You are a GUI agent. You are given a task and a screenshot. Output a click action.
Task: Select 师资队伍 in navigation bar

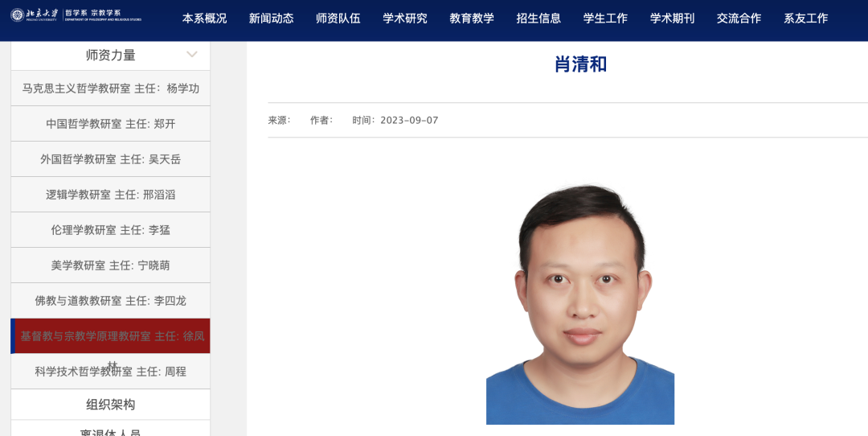[338, 19]
